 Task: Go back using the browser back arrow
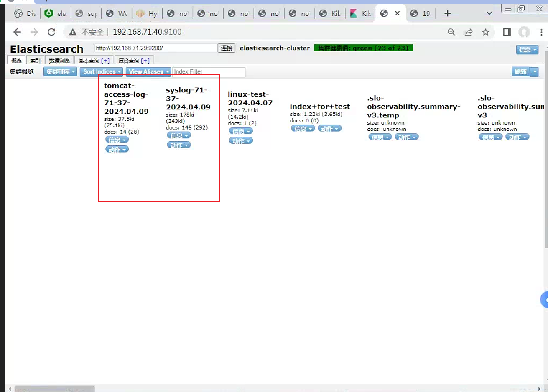point(17,32)
